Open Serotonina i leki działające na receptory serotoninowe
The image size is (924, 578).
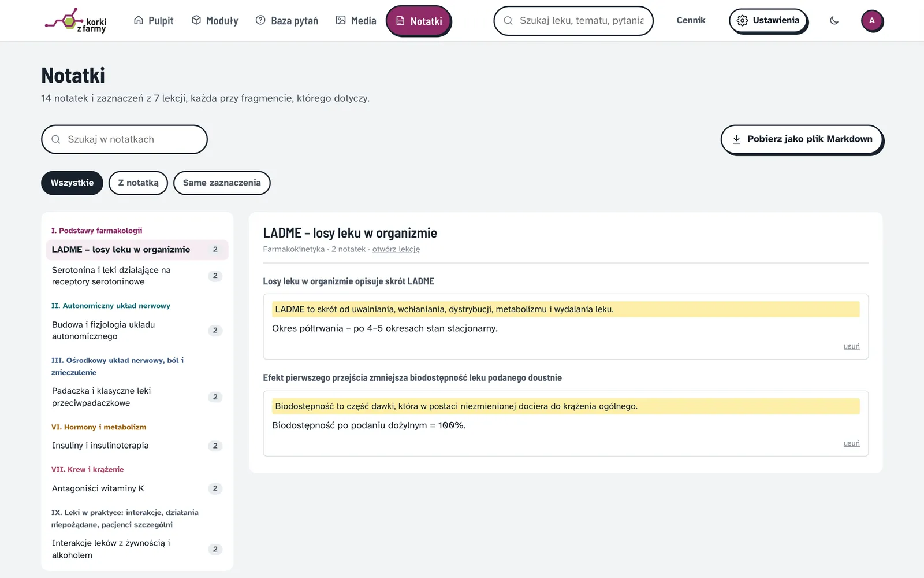click(x=137, y=276)
